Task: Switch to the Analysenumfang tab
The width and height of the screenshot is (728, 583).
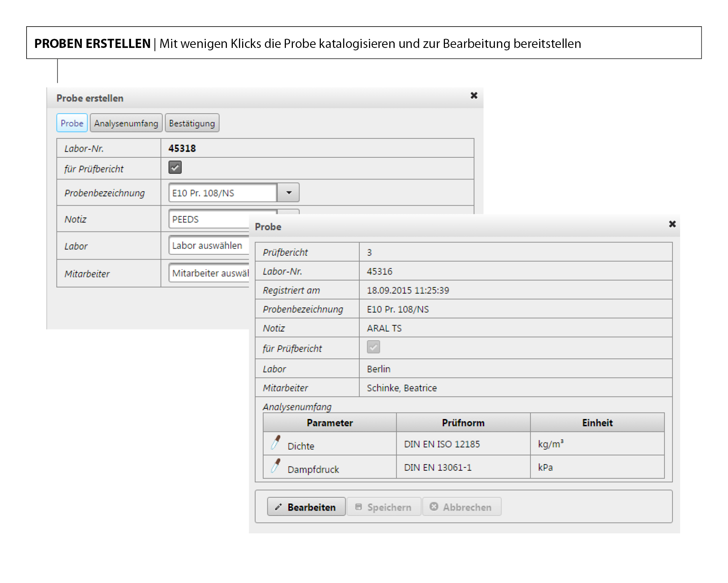Action: [x=126, y=123]
